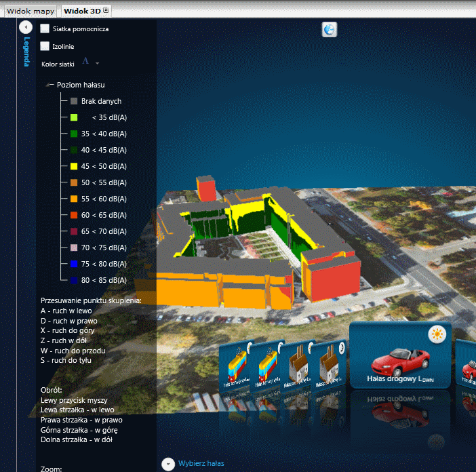The width and height of the screenshot is (476, 472).
Task: Click the light green < 35 dB(A) swatch
Action: pyautogui.click(x=74, y=117)
